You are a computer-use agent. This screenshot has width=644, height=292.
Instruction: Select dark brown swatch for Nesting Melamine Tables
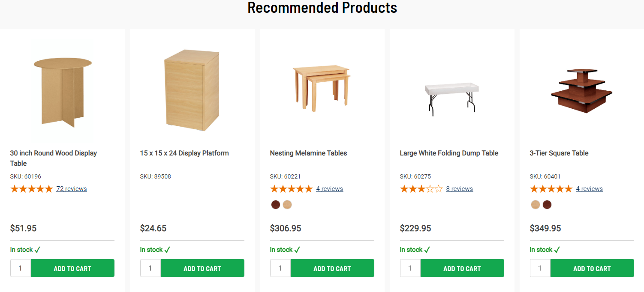tap(276, 205)
